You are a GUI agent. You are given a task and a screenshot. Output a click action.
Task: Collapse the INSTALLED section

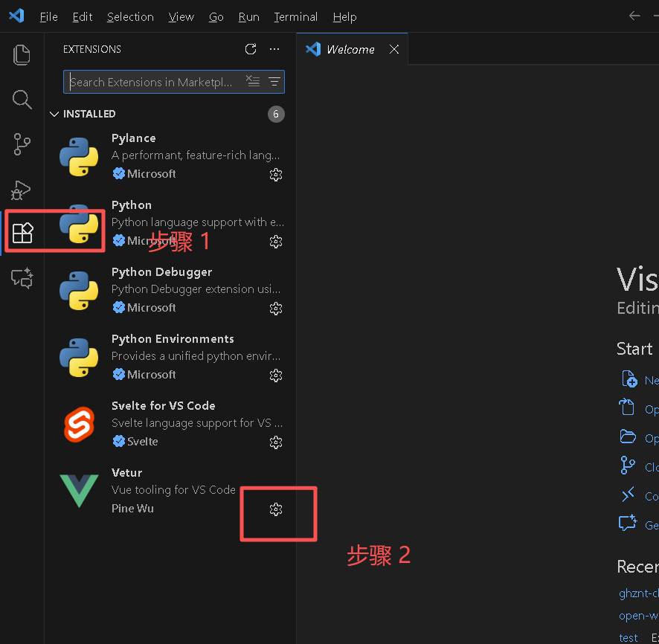tap(54, 114)
